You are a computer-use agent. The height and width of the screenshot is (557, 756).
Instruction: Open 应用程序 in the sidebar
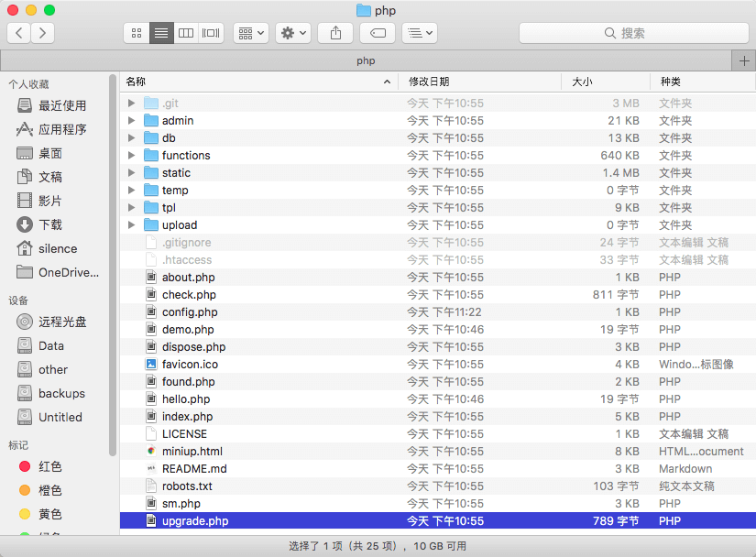pyautogui.click(x=62, y=129)
